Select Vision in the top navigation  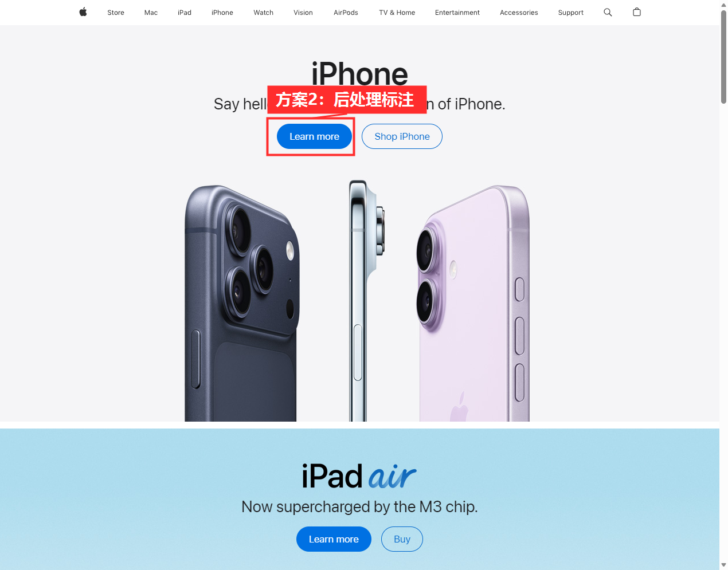coord(303,13)
